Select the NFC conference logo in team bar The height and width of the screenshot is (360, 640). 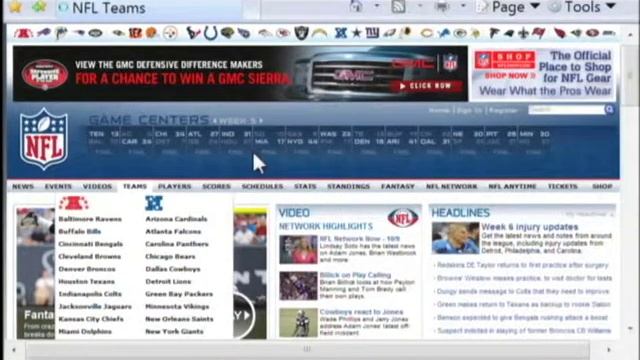tap(340, 33)
